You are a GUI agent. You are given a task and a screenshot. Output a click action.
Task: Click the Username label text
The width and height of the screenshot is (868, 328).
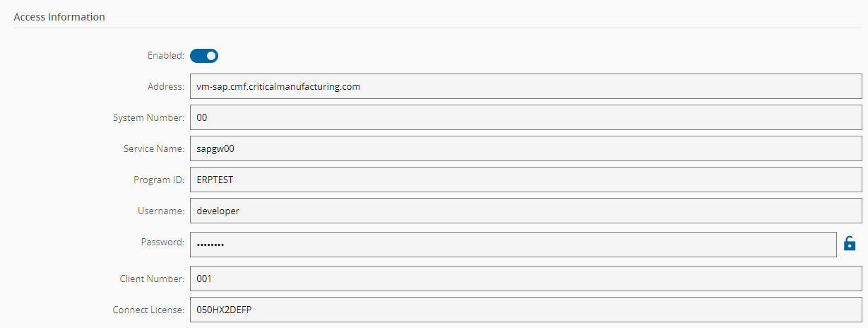click(161, 211)
